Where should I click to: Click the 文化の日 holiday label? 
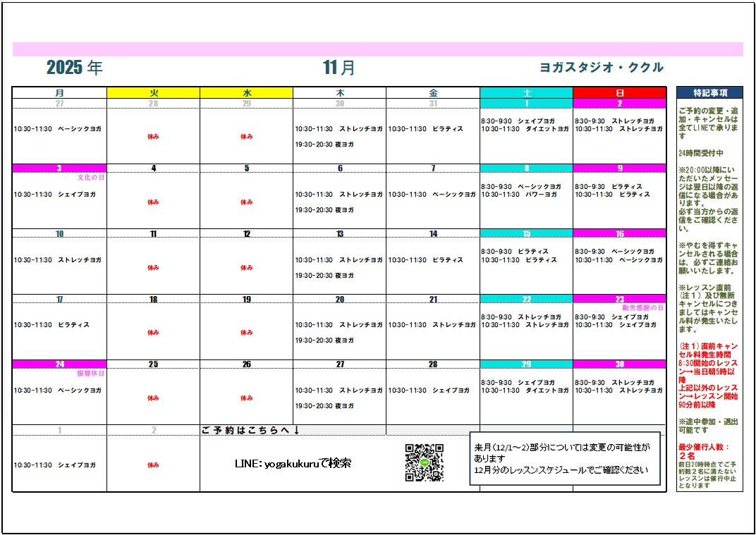[90, 178]
